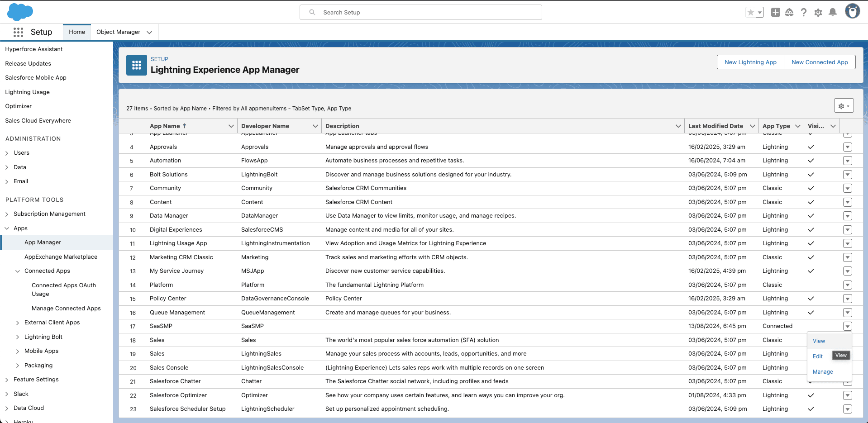The image size is (868, 423).
Task: Open the App Launcher grid icon
Action: [18, 32]
